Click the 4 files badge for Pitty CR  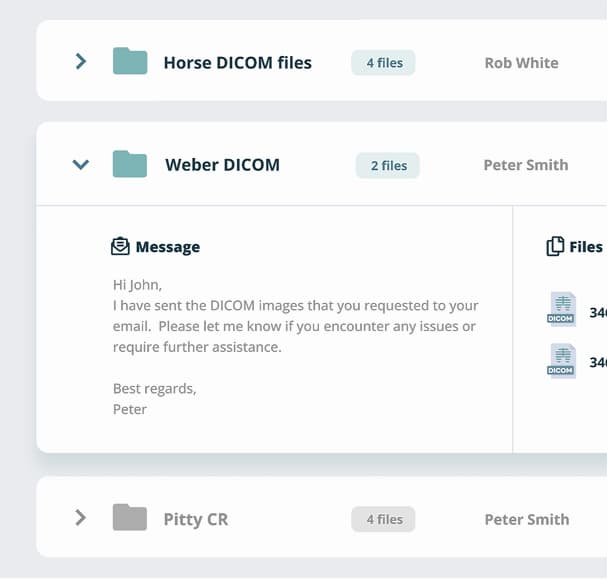383,519
